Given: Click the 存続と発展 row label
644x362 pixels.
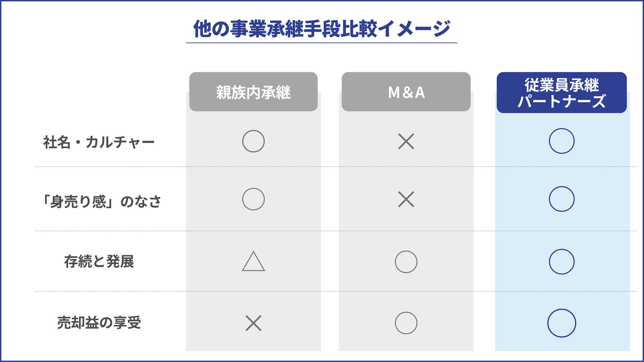Looking at the screenshot, I should (x=99, y=262).
